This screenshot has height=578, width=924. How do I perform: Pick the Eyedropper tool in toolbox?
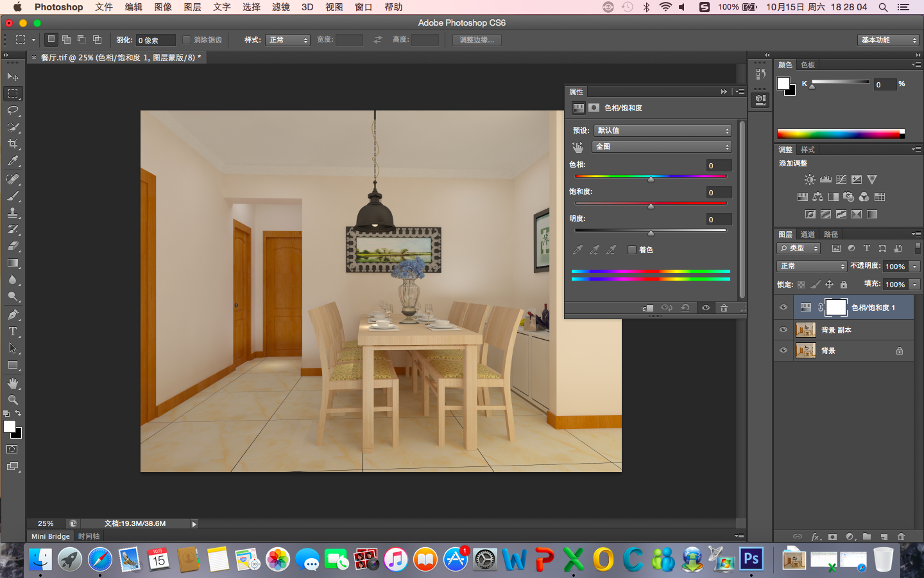[13, 161]
